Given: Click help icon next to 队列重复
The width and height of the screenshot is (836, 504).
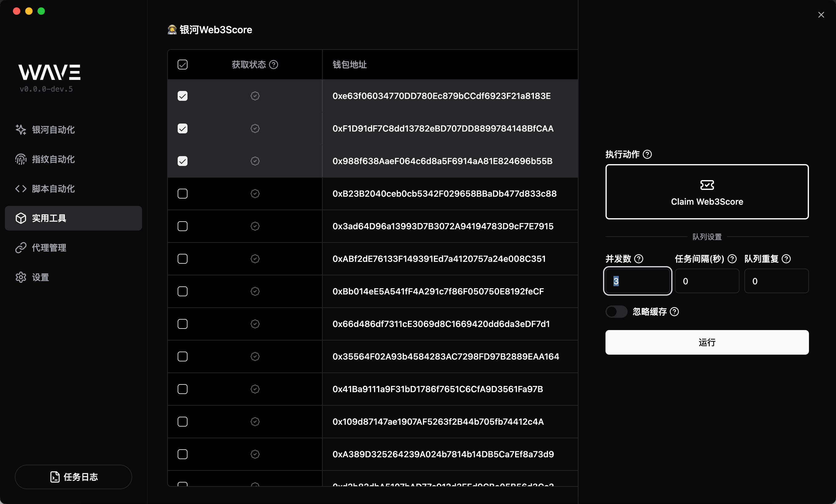Looking at the screenshot, I should click(x=786, y=259).
